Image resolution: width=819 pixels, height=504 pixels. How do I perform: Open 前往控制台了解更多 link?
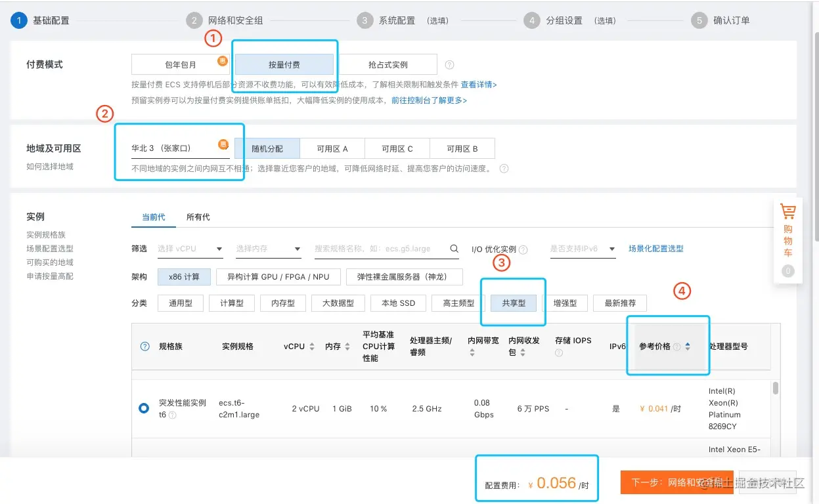click(x=429, y=100)
